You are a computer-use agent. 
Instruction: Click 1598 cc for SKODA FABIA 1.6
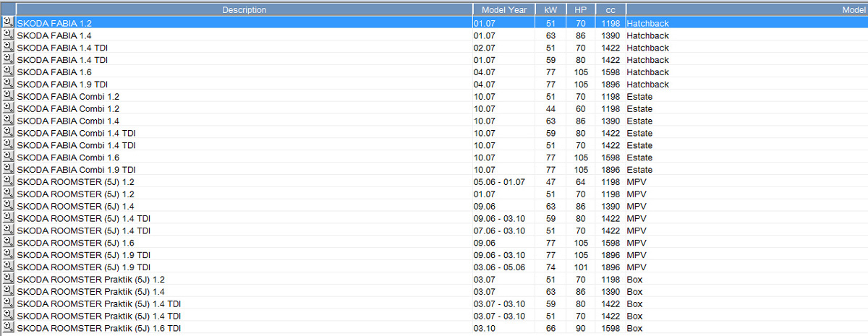pos(611,72)
